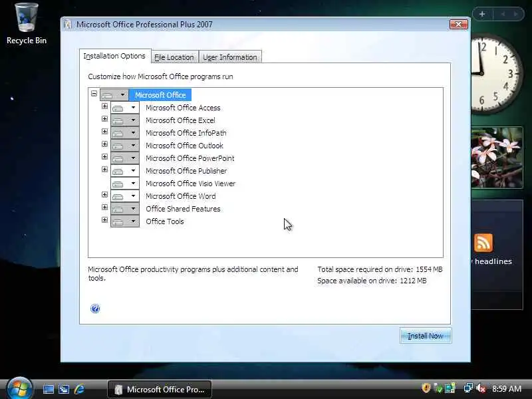Close the Office setup dialog
This screenshot has width=532, height=399.
pyautogui.click(x=459, y=24)
